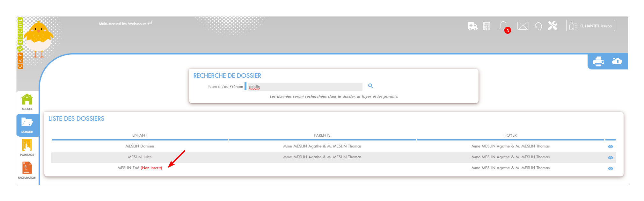Screen dimensions: 644x201
Task: Open notifications bell with 3 alerts
Action: coord(503,26)
